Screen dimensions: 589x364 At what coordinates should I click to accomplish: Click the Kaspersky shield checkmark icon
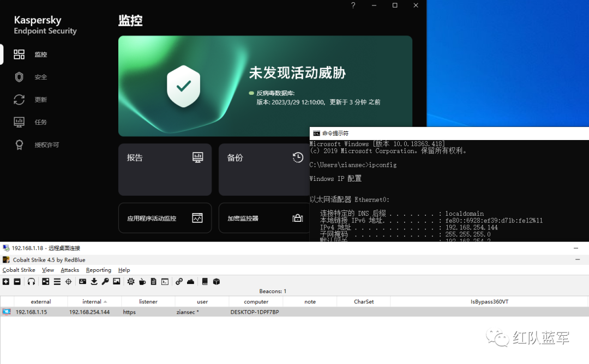point(183,86)
